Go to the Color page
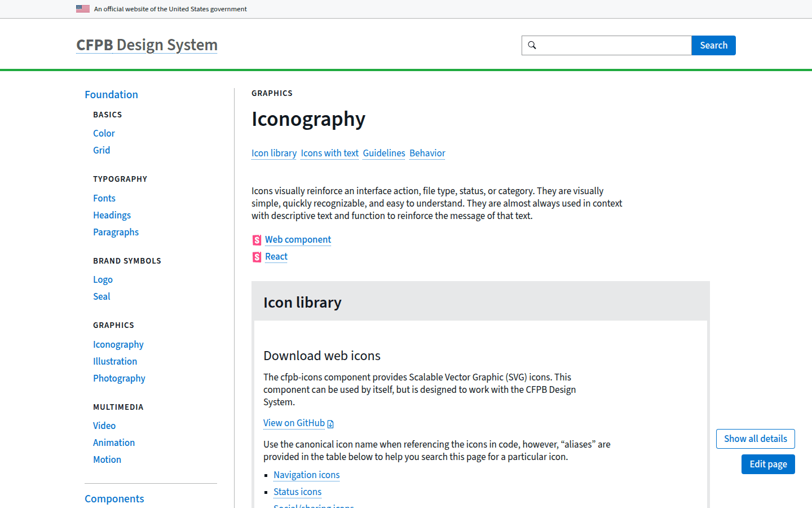Image resolution: width=812 pixels, height=508 pixels. click(104, 133)
